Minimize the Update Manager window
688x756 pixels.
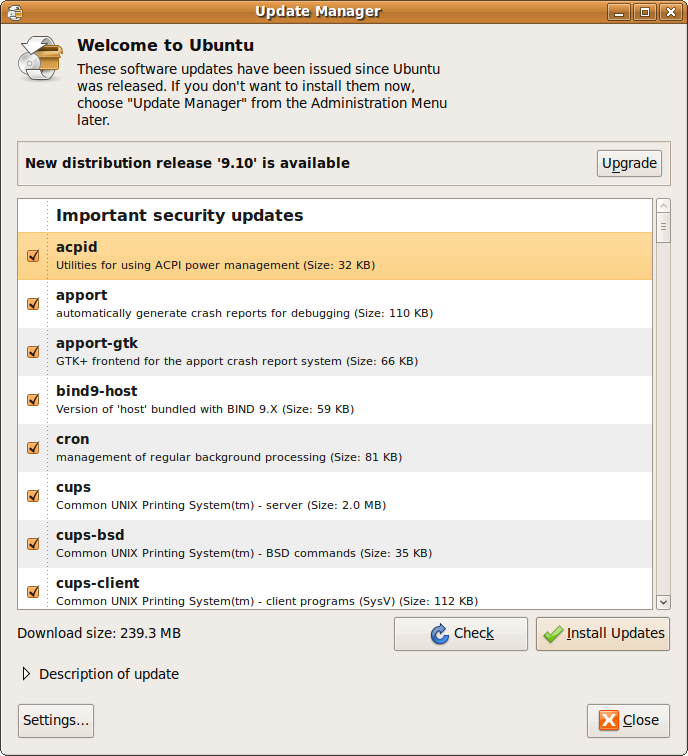(x=620, y=12)
